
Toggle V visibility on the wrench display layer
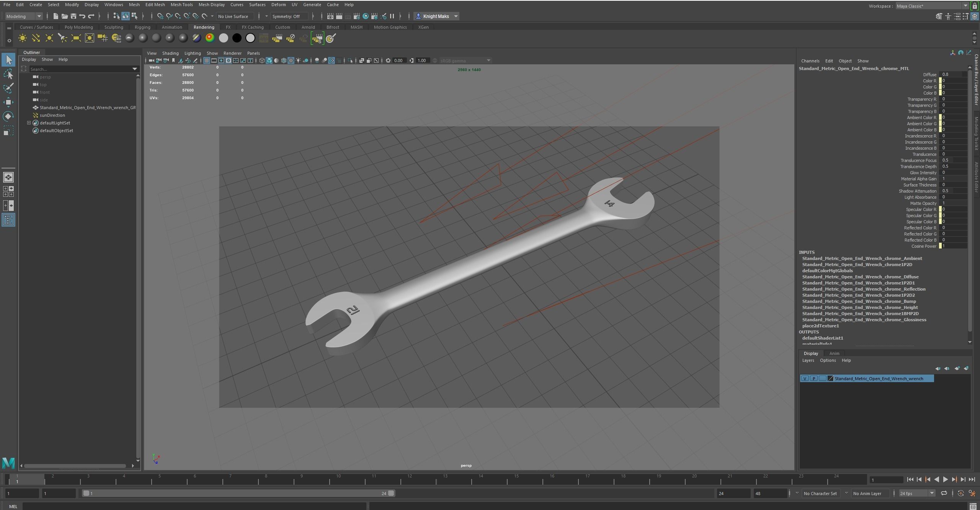point(805,379)
